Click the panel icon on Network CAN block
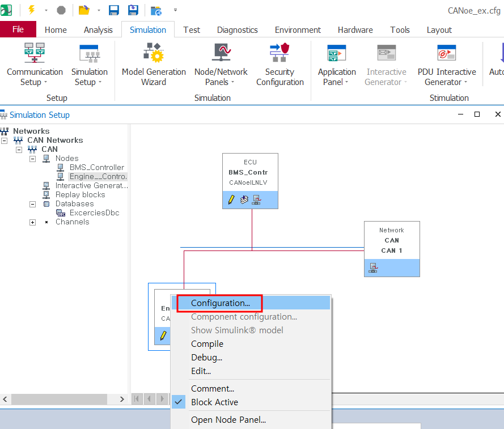Image resolution: width=504 pixels, height=429 pixels. click(x=373, y=267)
